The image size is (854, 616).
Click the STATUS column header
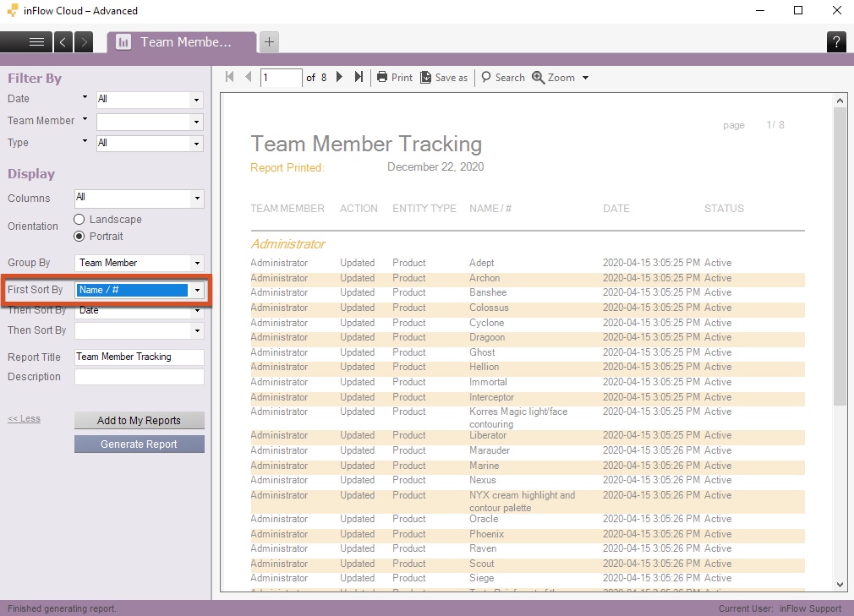pos(724,209)
